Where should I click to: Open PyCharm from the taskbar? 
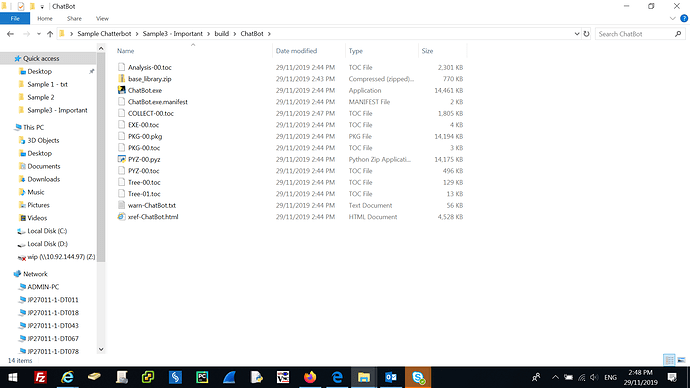[202, 377]
